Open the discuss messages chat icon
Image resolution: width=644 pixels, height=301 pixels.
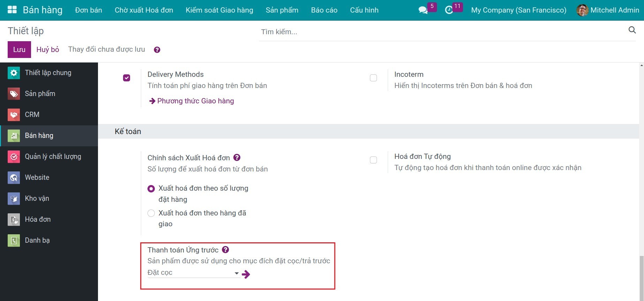point(423,10)
